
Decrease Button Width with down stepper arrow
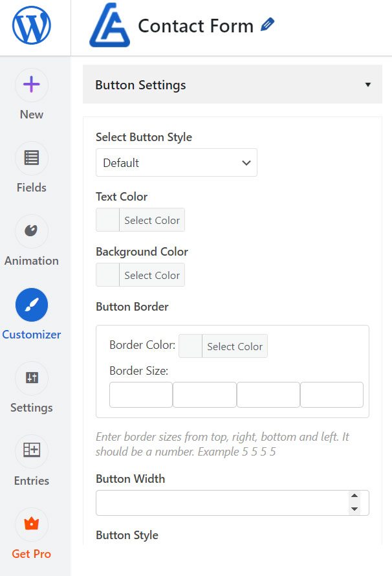coord(354,509)
